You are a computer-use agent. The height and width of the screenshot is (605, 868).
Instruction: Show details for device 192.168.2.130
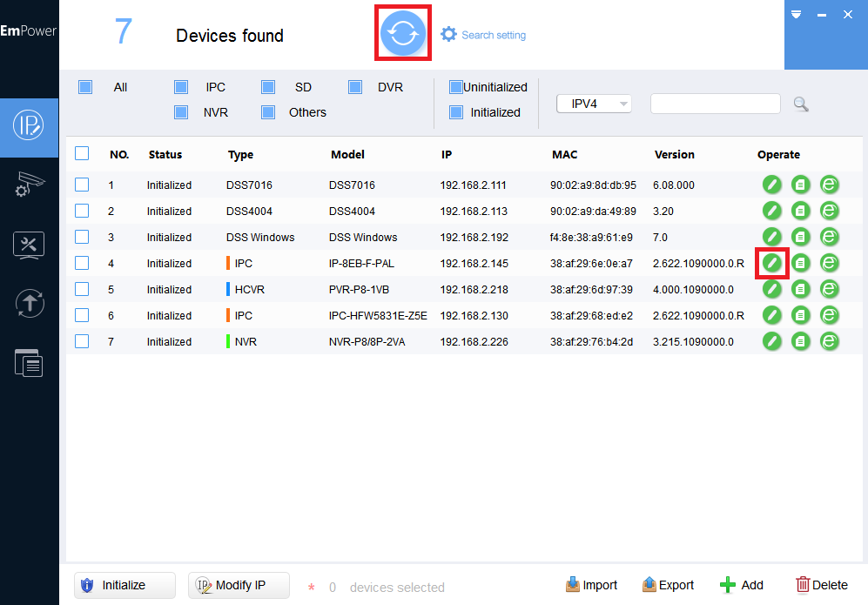[800, 315]
